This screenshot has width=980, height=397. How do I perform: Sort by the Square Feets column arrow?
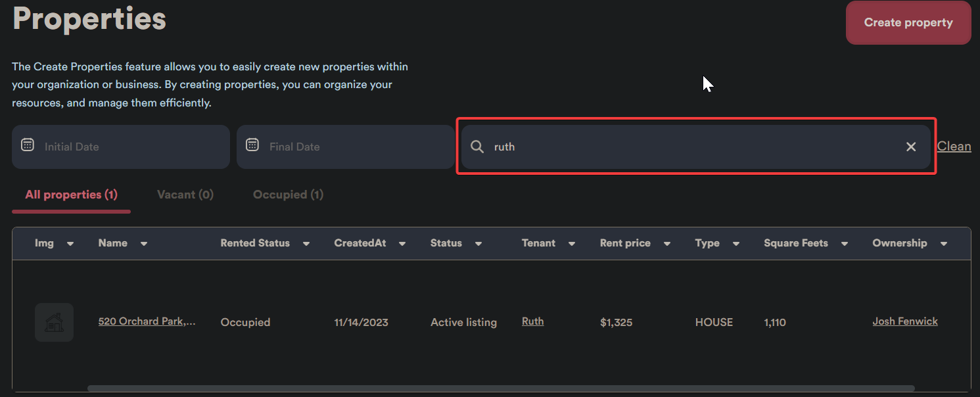point(845,244)
